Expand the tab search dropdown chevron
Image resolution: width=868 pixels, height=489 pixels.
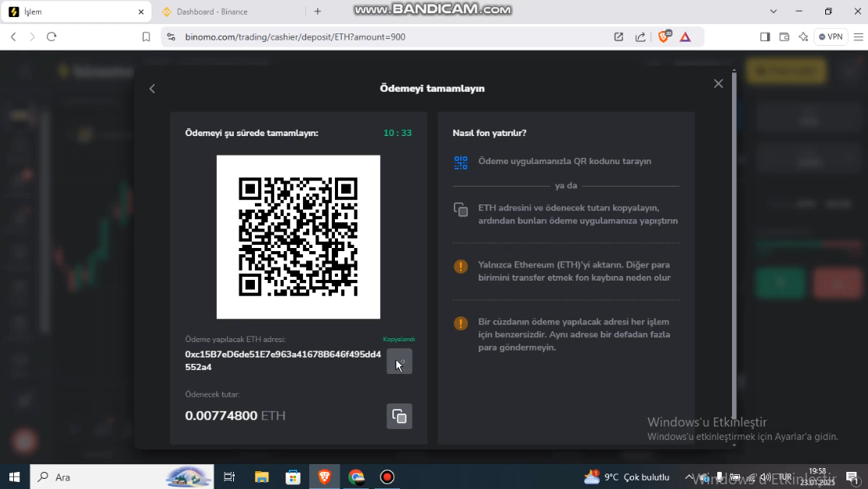773,12
